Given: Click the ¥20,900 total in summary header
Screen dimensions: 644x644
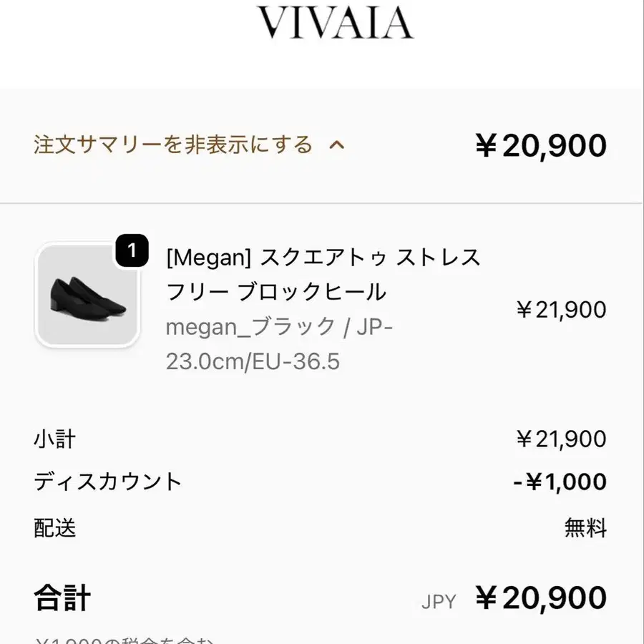Looking at the screenshot, I should [x=541, y=146].
